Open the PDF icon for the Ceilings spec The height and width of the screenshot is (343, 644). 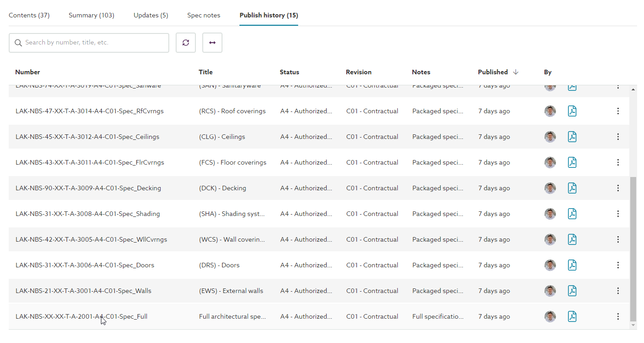point(572,137)
